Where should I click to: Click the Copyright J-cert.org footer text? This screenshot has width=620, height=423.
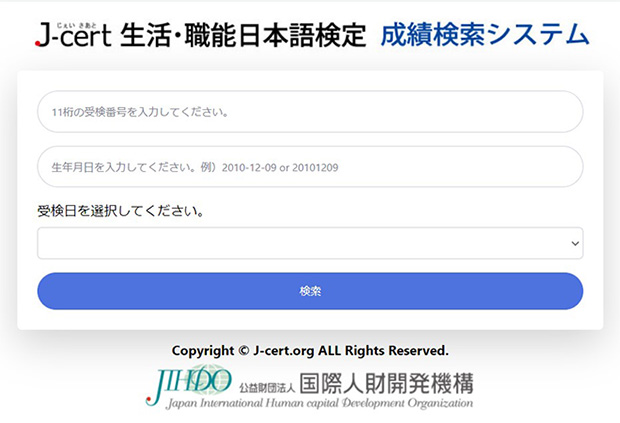[x=310, y=350]
